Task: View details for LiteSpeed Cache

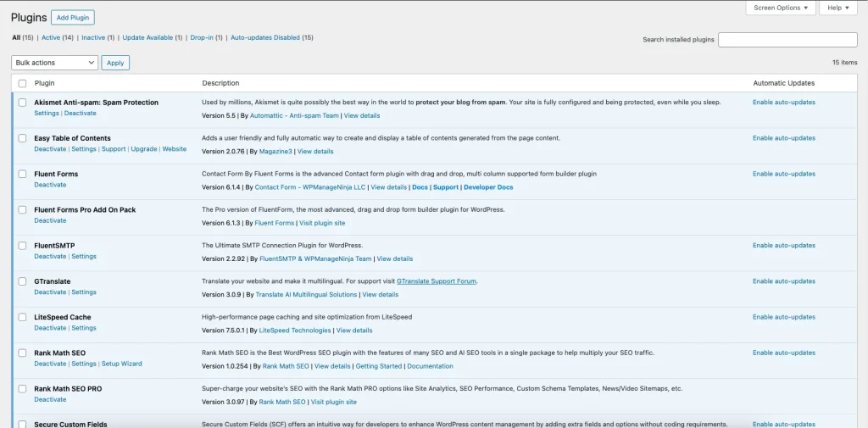Action: (x=354, y=331)
